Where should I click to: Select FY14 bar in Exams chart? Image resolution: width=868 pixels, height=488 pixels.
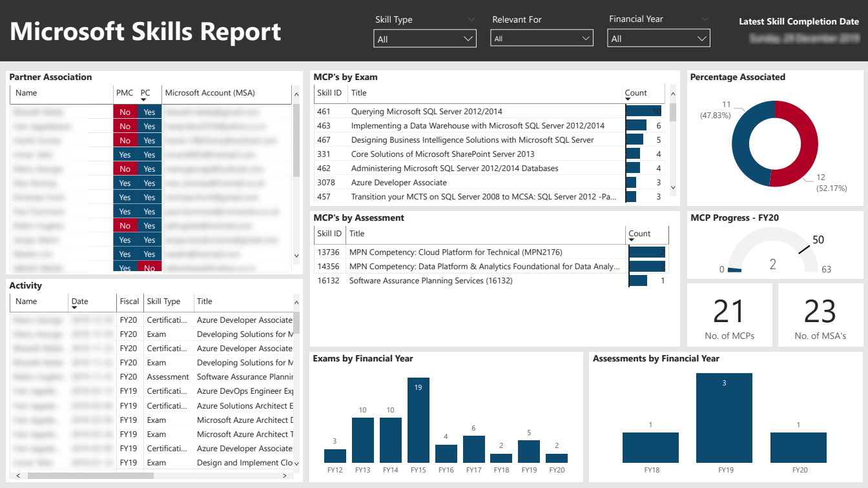click(x=391, y=440)
